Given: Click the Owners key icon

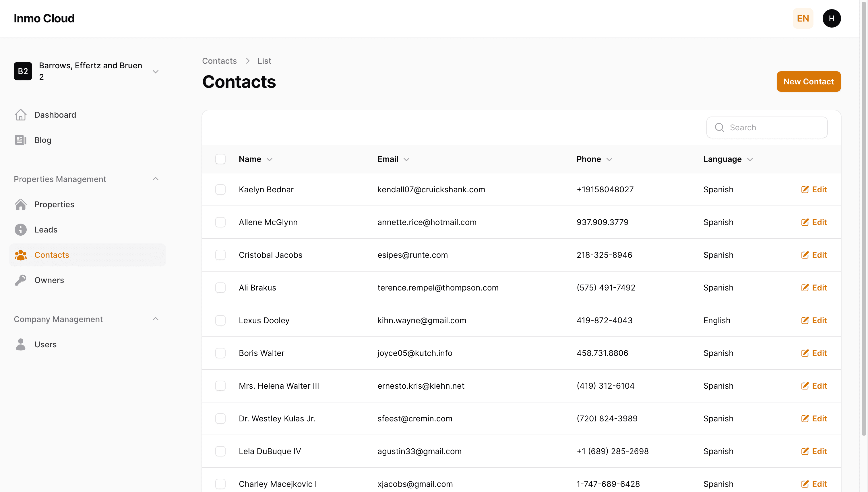Looking at the screenshot, I should pyautogui.click(x=21, y=280).
